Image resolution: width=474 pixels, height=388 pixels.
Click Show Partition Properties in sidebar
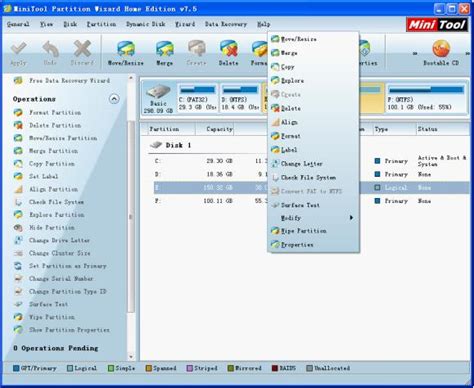pos(62,330)
